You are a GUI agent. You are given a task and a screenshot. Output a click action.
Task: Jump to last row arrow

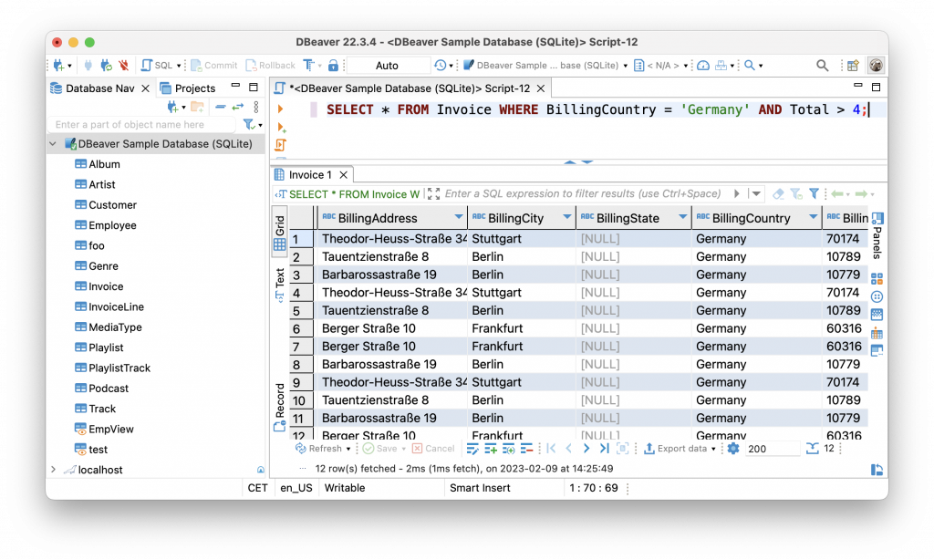[x=605, y=449]
